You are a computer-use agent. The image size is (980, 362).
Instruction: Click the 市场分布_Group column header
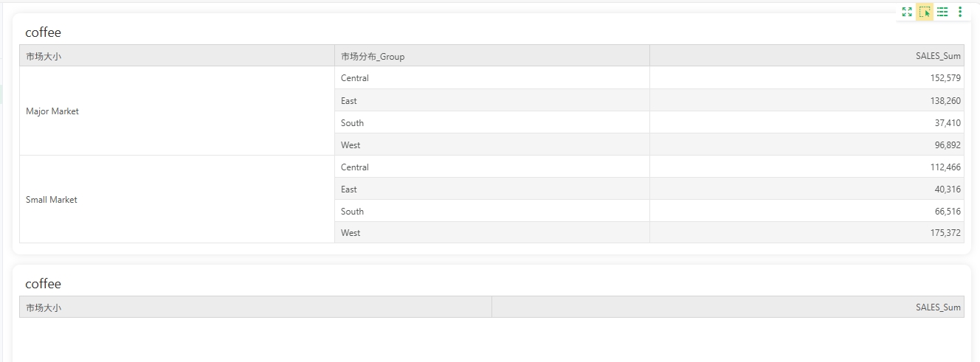click(373, 56)
